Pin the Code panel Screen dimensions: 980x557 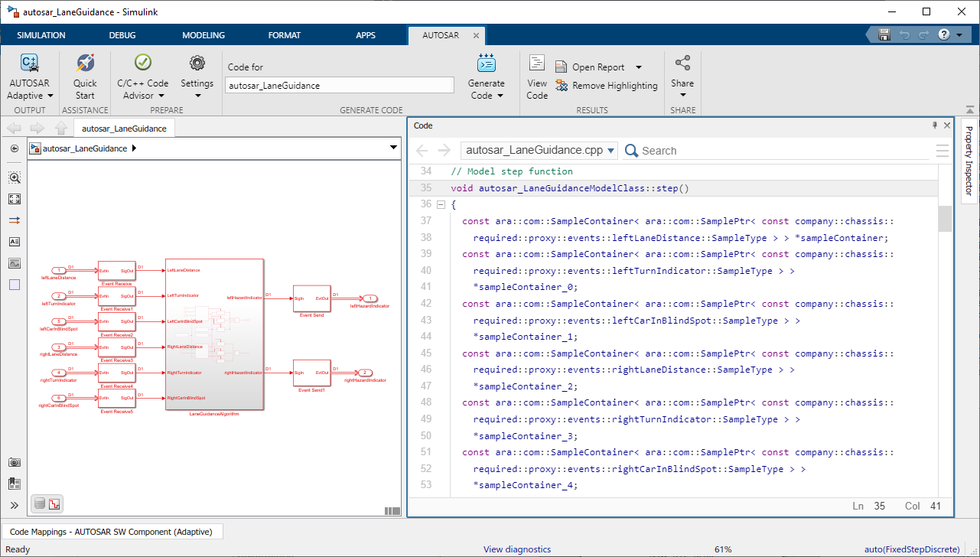(x=934, y=125)
